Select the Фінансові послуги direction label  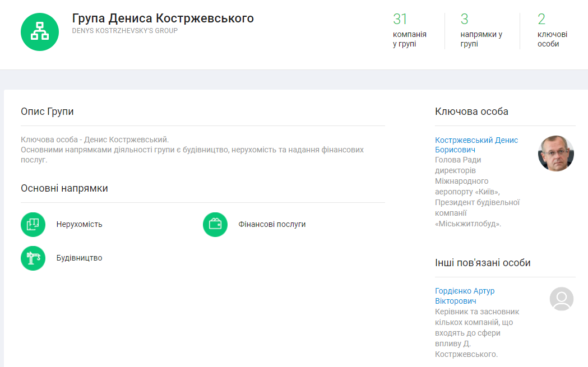(272, 225)
